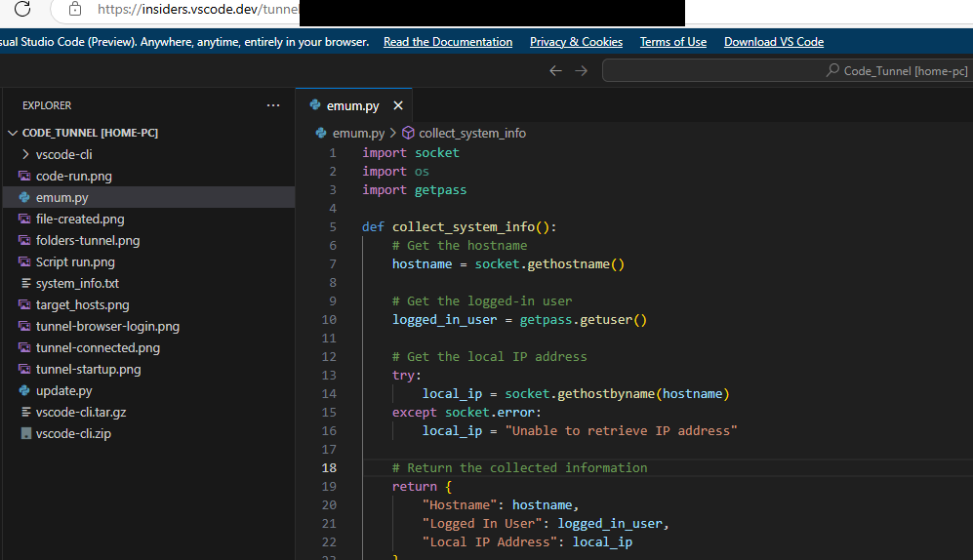This screenshot has height=560, width=973.
Task: Click the image icon beside Script run.png
Action: pyautogui.click(x=24, y=261)
